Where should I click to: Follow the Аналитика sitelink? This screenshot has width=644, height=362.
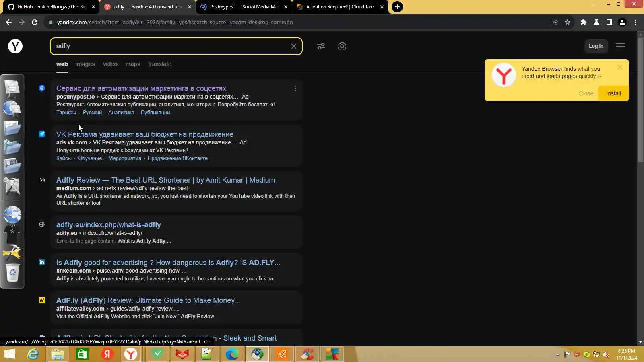(x=121, y=113)
